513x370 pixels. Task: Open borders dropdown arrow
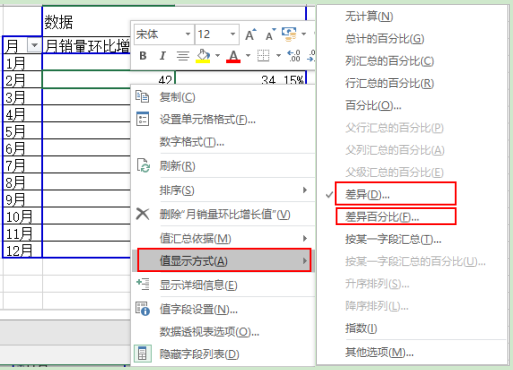point(278,55)
